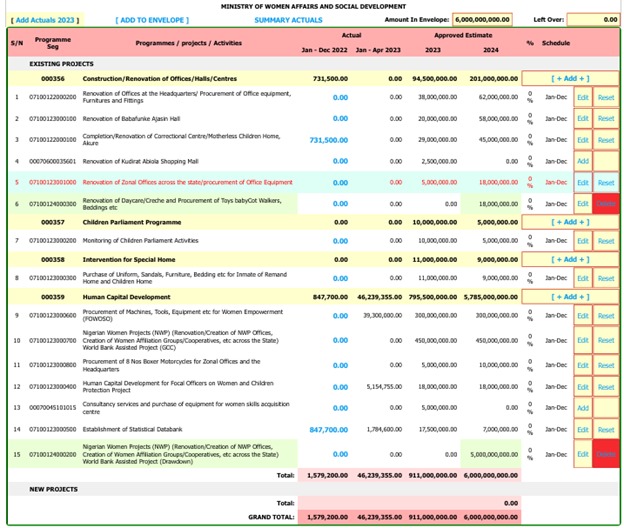Open the Add Actuals 2023 link
This screenshot has height=528, width=624.
(x=45, y=20)
